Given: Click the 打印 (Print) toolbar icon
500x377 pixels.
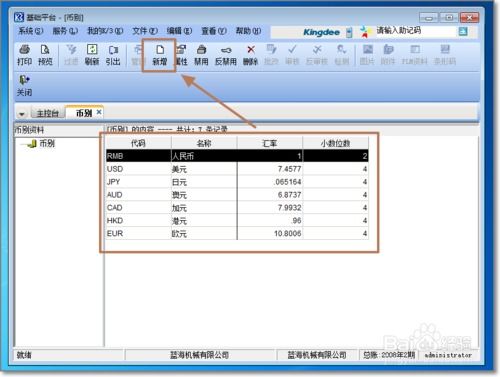Looking at the screenshot, I should point(24,55).
